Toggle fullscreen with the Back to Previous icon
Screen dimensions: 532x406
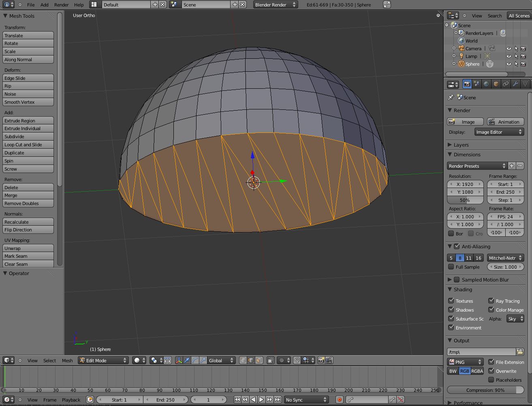pyautogui.click(x=387, y=4)
